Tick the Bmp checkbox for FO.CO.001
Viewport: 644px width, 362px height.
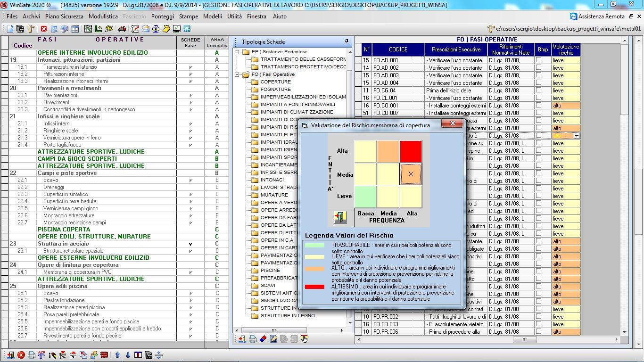[x=538, y=106]
